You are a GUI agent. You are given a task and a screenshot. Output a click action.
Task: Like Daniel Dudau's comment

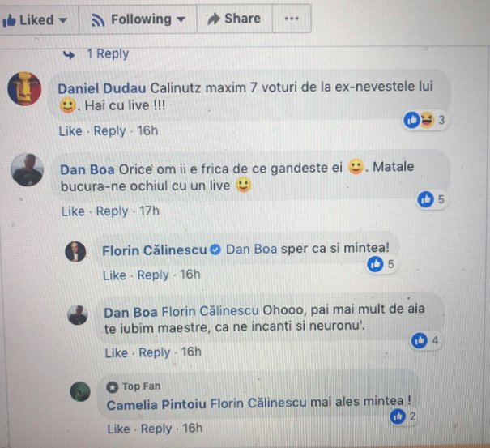pos(70,131)
